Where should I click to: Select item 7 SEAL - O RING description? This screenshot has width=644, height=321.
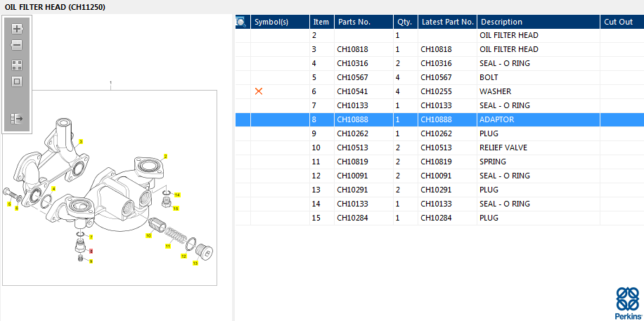pyautogui.click(x=505, y=105)
